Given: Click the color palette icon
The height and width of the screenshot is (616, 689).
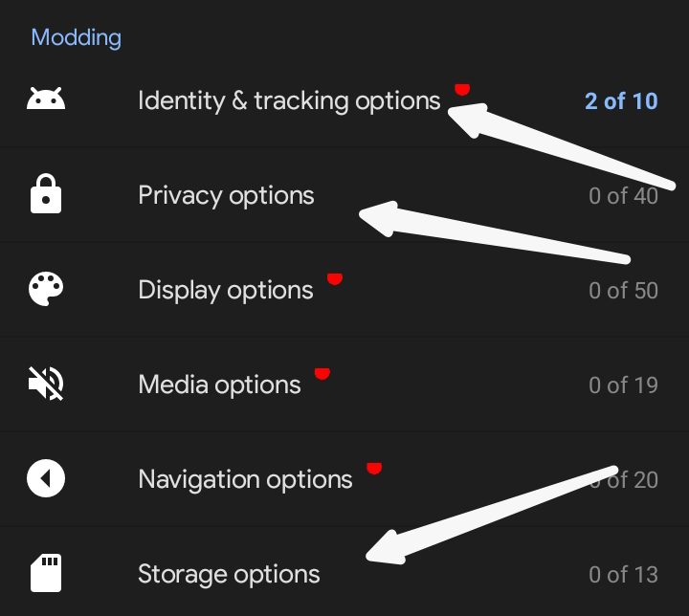Looking at the screenshot, I should pyautogui.click(x=46, y=290).
